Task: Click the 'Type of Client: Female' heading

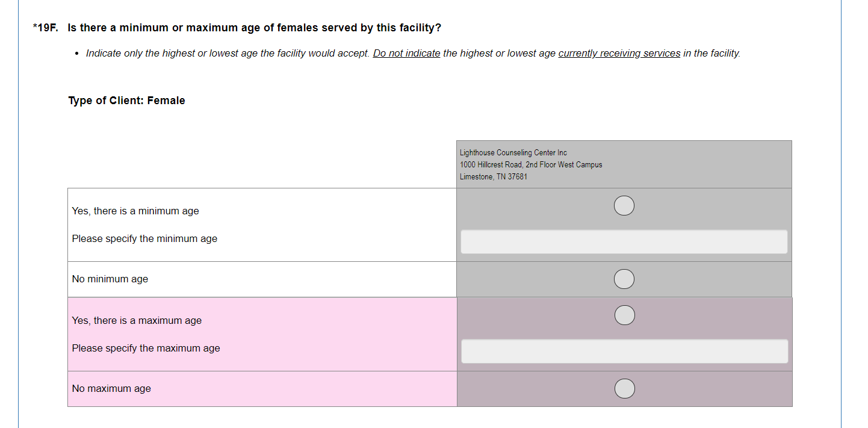Action: pyautogui.click(x=126, y=101)
